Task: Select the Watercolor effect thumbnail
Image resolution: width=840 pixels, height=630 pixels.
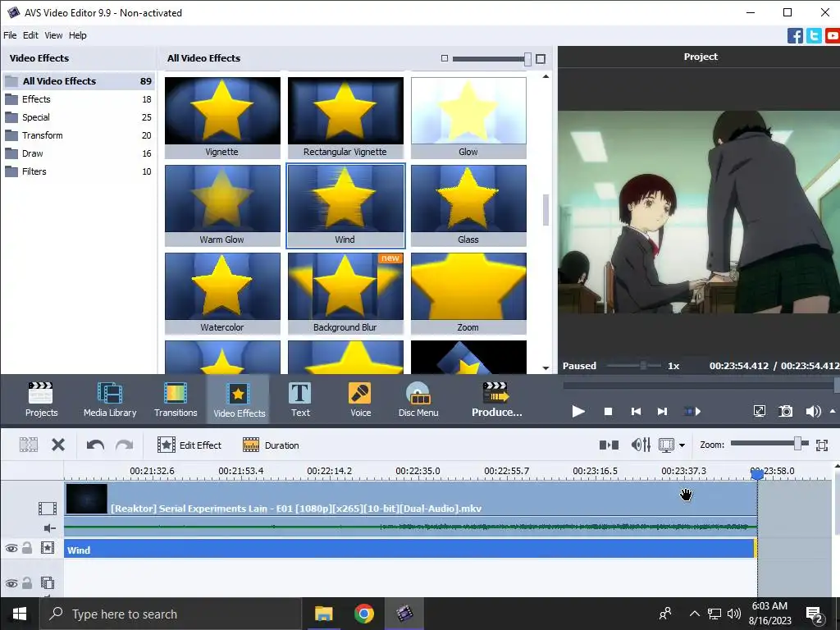Action: point(222,294)
